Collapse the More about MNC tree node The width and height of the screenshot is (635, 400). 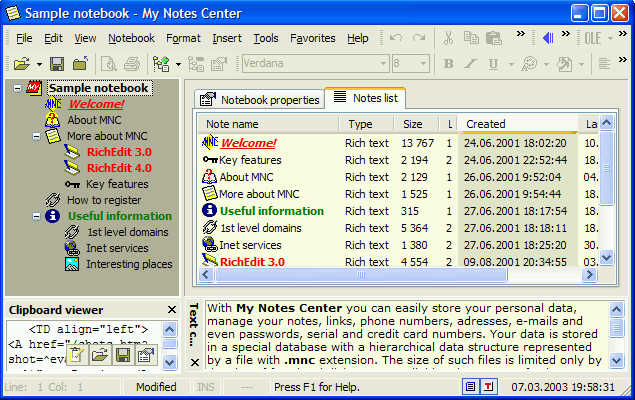click(36, 136)
